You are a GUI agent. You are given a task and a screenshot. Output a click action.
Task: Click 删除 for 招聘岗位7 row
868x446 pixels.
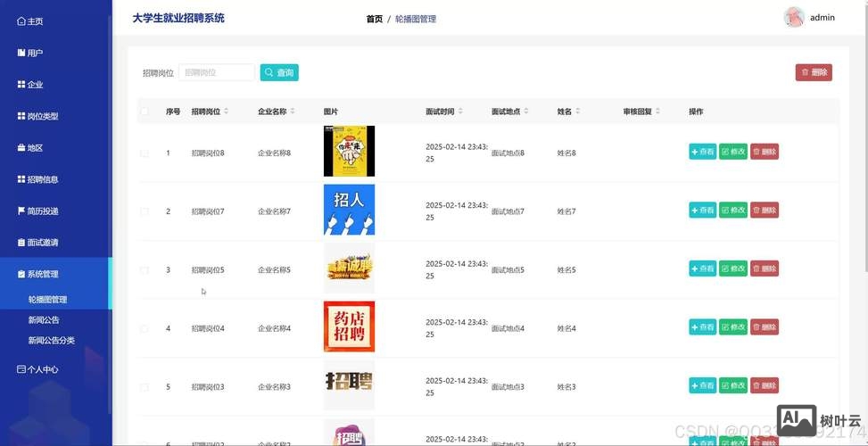765,211
